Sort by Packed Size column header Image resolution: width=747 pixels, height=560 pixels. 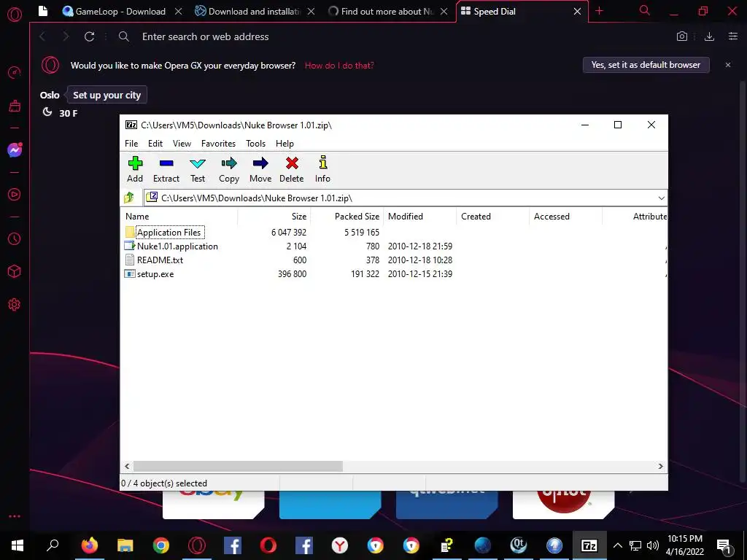[x=347, y=216]
